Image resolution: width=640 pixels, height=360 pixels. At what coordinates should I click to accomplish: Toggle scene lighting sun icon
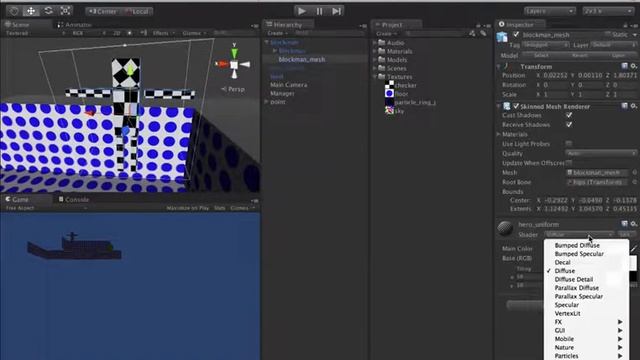tap(129, 33)
